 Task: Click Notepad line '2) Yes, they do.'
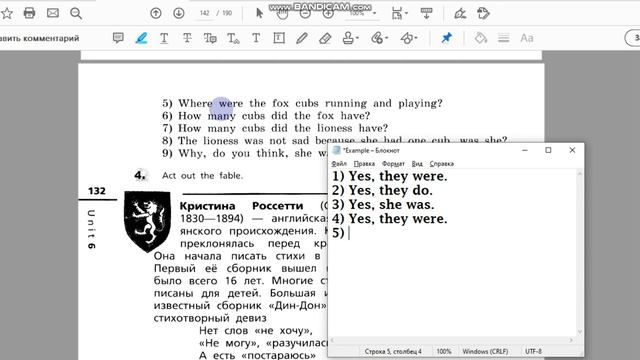click(x=382, y=191)
